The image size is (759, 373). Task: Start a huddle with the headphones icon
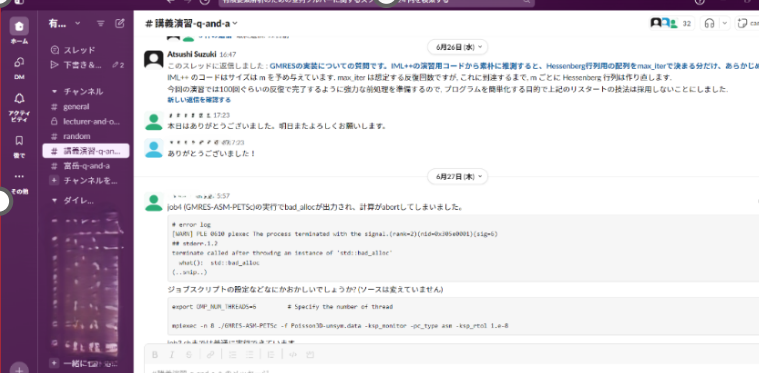pos(709,23)
